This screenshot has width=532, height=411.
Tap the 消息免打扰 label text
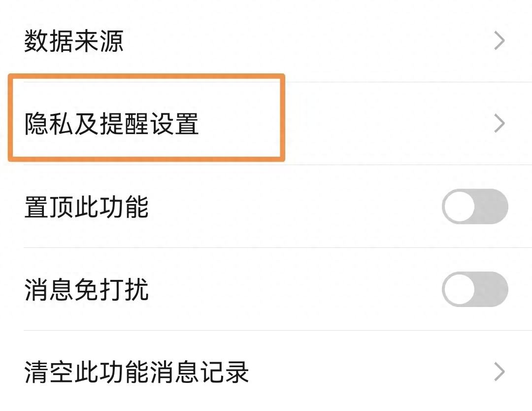tap(86, 290)
